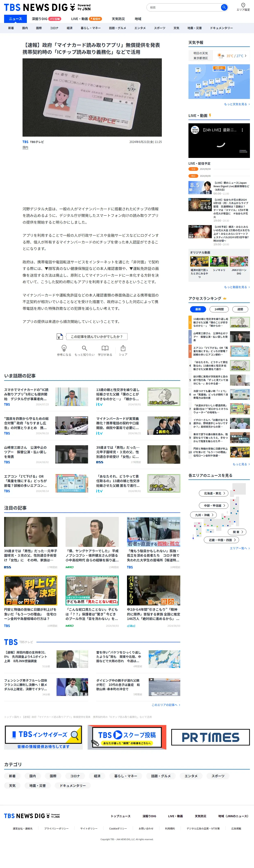Click the TBS logo beside TBSテレビ byline
The image size is (254, 868).
click(25, 142)
